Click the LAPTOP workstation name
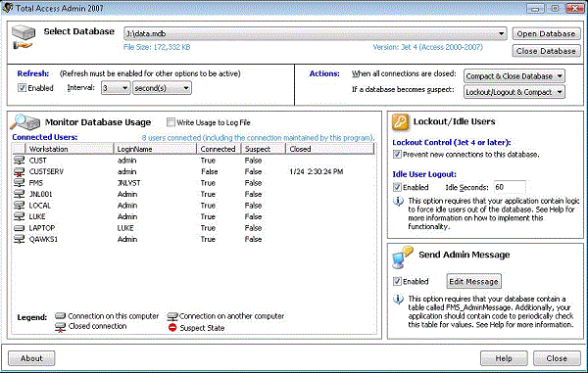This screenshot has height=373, width=588. click(x=42, y=228)
